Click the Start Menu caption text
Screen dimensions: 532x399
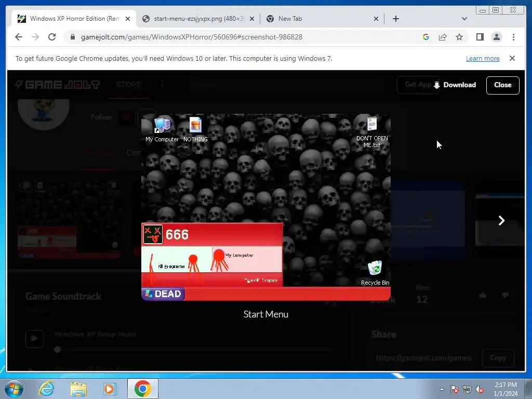(x=265, y=314)
